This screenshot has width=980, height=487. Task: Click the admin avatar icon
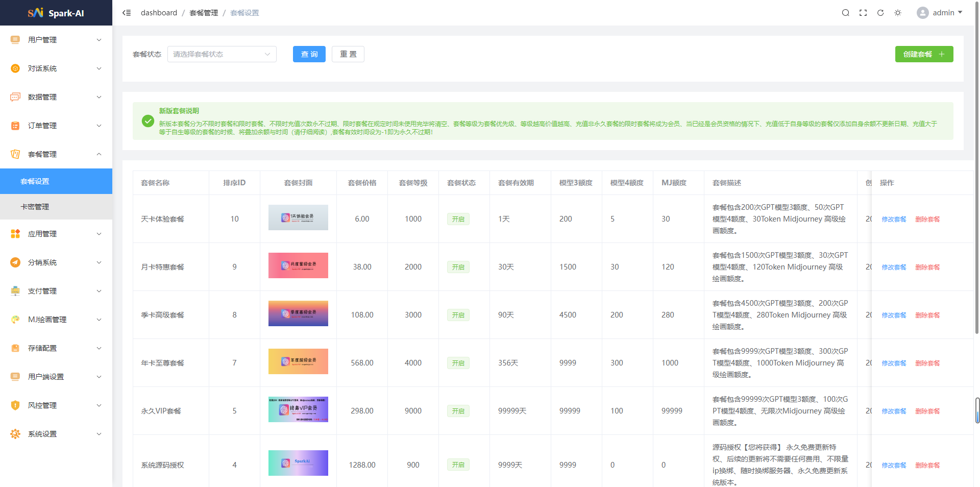[922, 13]
